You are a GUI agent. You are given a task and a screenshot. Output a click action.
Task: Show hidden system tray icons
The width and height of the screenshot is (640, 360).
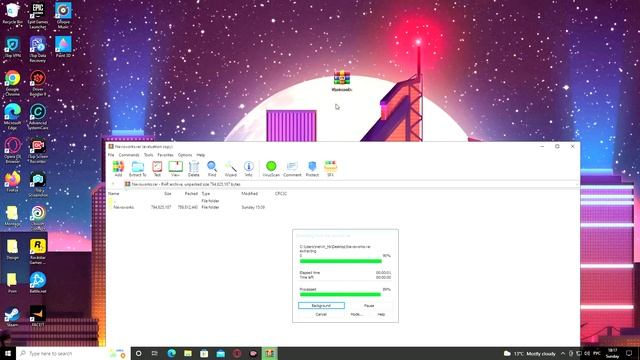point(563,353)
